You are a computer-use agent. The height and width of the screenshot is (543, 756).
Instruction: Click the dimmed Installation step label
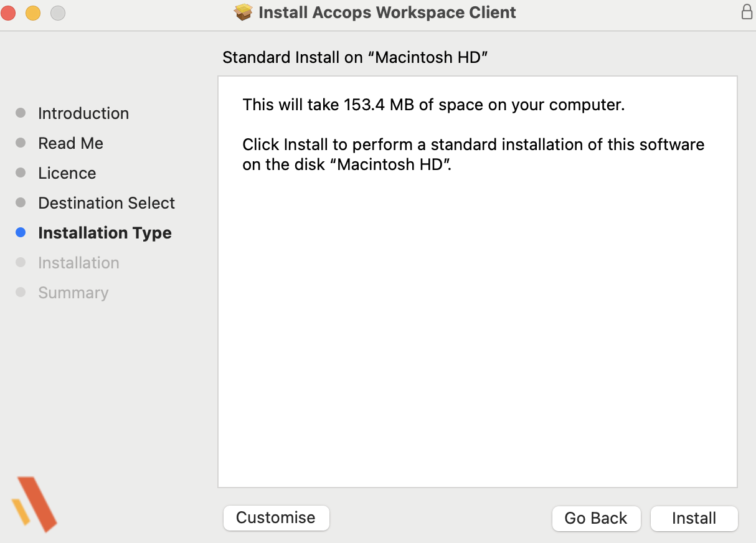point(78,263)
